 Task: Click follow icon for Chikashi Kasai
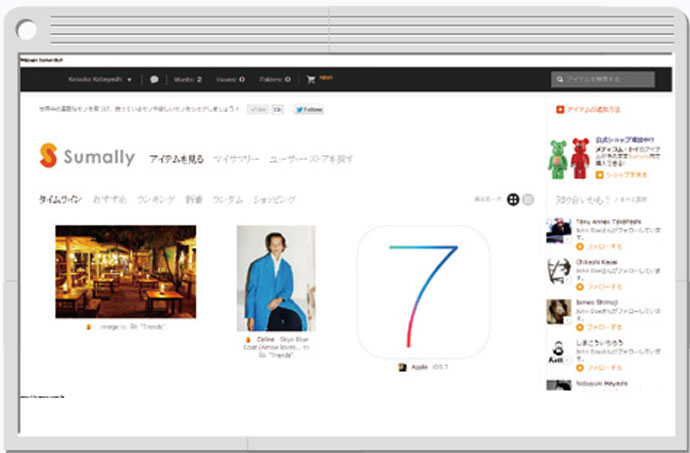[580, 287]
